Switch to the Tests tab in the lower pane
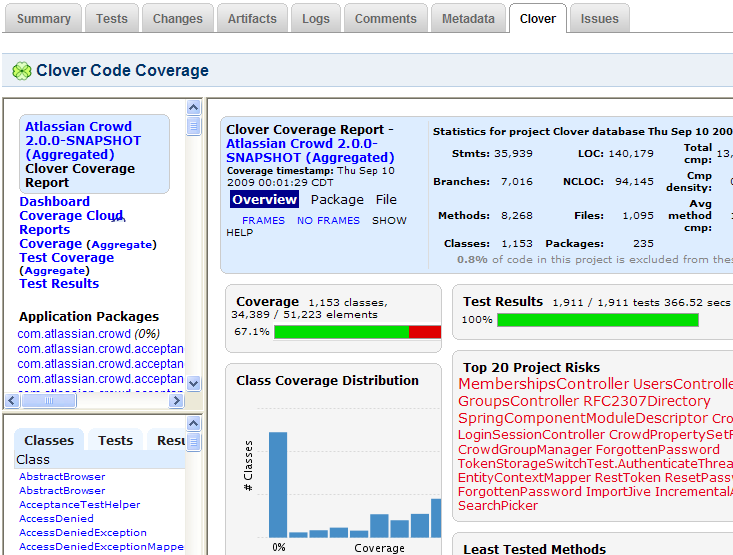Screen dimensions: 733x555 115,440
